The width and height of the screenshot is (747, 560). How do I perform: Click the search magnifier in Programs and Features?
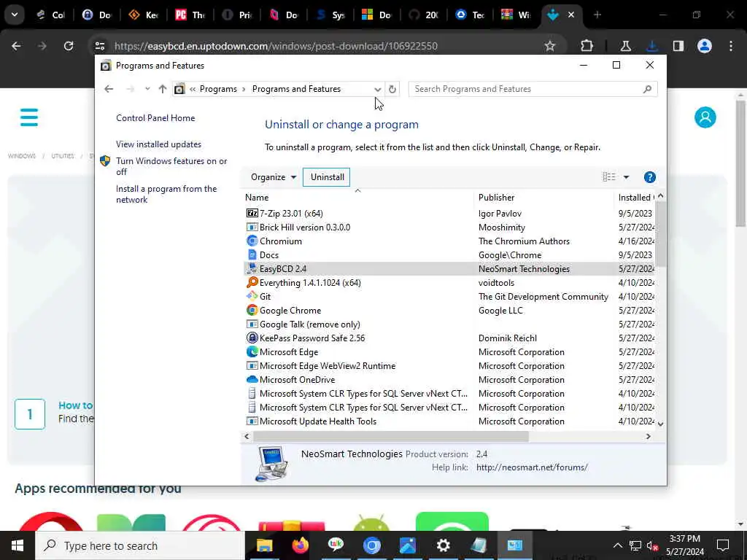coord(647,89)
